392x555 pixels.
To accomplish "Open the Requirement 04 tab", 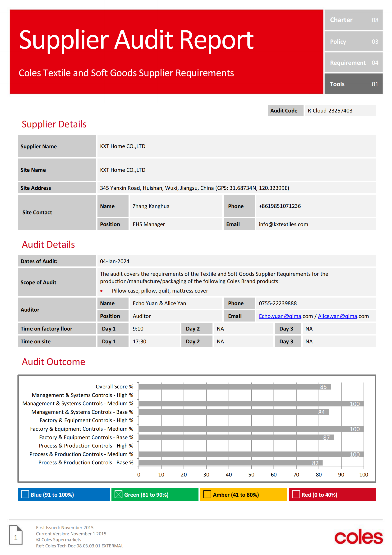I will click(353, 63).
